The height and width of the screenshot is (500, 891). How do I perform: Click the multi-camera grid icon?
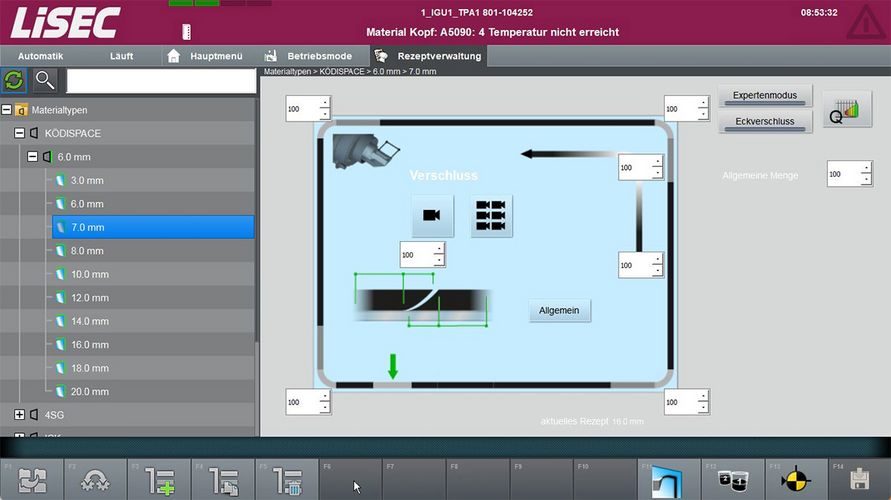tap(491, 215)
